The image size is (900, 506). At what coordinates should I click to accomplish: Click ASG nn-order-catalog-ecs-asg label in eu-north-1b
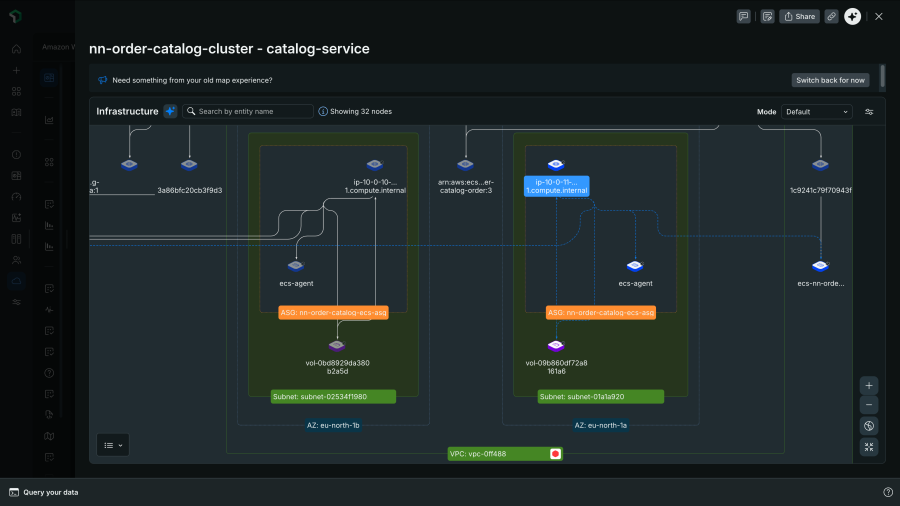click(333, 313)
